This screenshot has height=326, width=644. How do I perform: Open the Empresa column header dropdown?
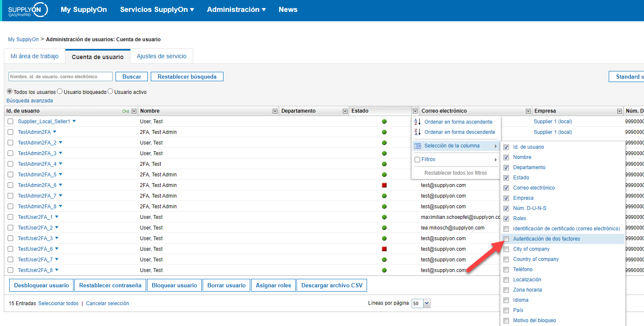pos(619,111)
